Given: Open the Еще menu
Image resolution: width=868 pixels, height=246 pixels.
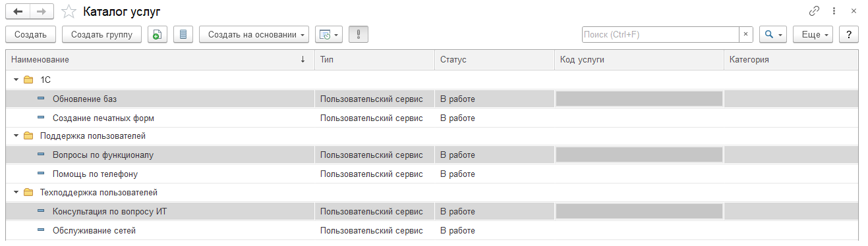Looking at the screenshot, I should pos(813,34).
